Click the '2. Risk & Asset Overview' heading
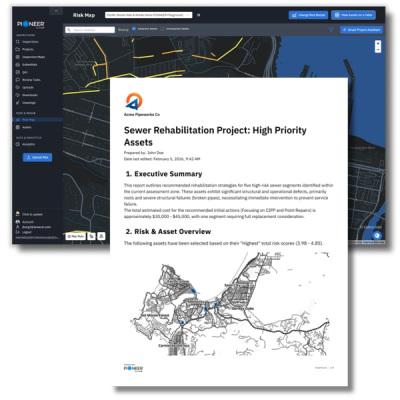The width and height of the screenshot is (400, 400). [168, 231]
